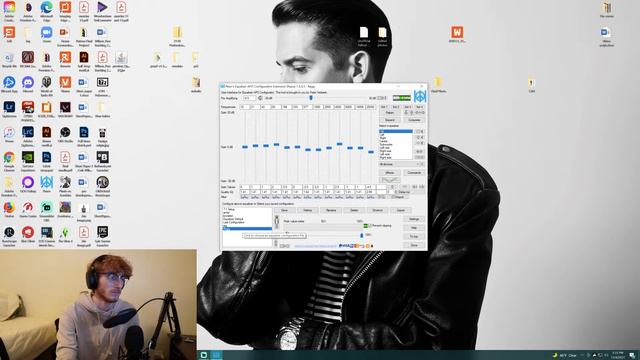Image resolution: width=640 pixels, height=360 pixels.
Task: Click the Peace ON/OFF power indicator
Action: [402, 98]
